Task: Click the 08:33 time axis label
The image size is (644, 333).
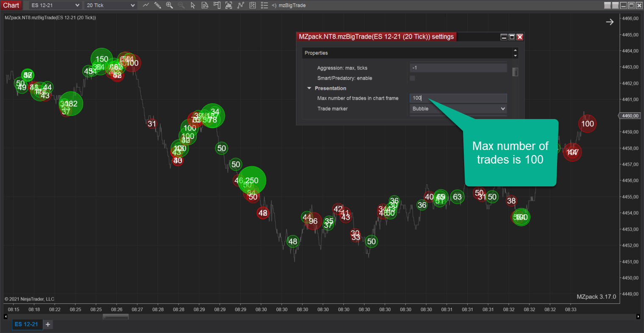Action: pos(571,309)
